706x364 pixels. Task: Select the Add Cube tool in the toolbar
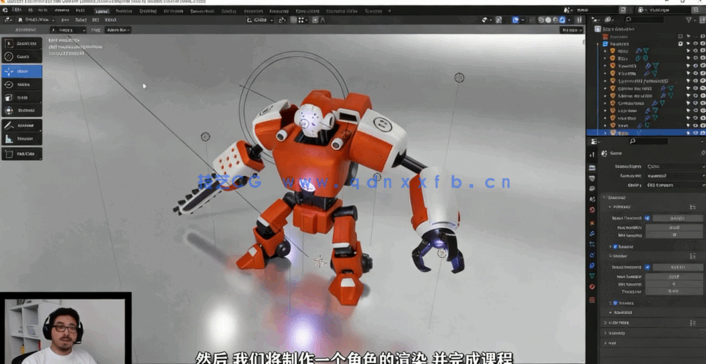pos(22,154)
